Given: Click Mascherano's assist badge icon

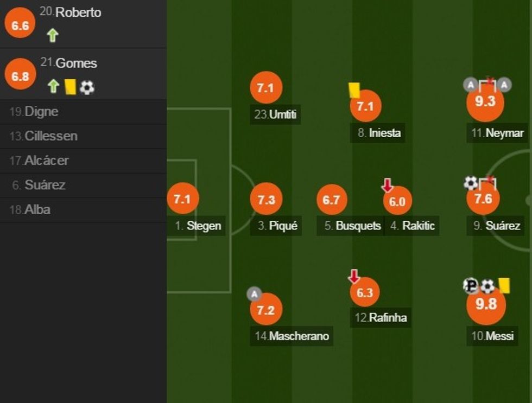Looking at the screenshot, I should point(254,294).
